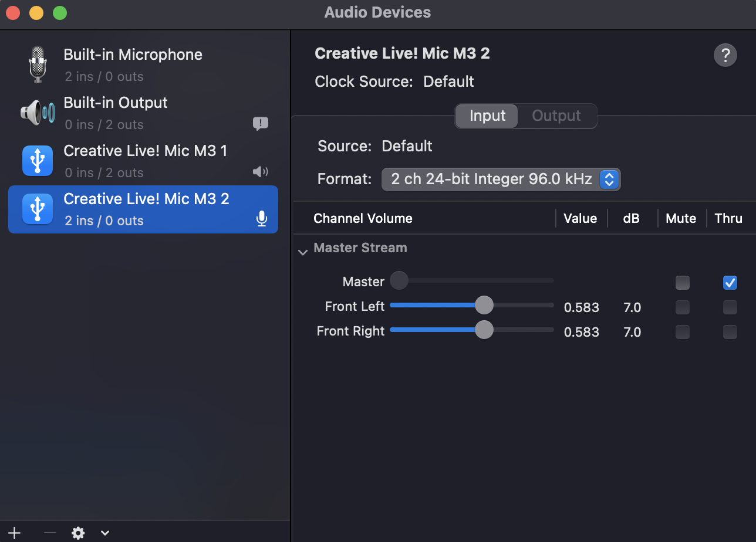Click the Built-in Output speaker icon
Viewport: 756px width, 542px height.
click(38, 113)
